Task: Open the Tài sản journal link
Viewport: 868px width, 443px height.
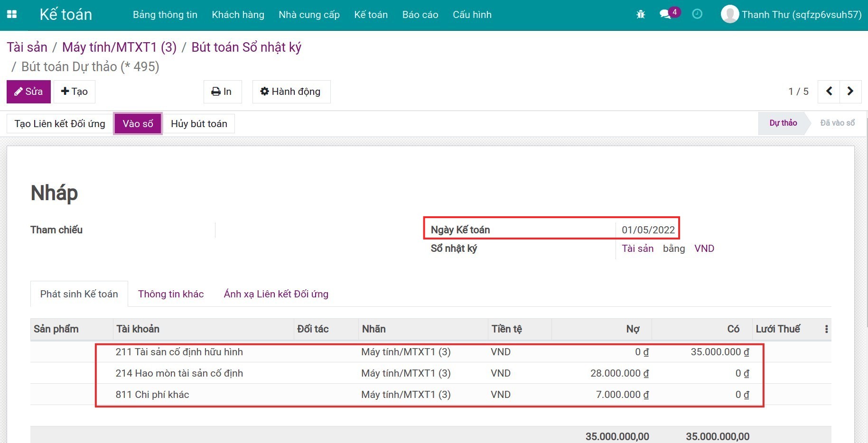Action: (637, 249)
